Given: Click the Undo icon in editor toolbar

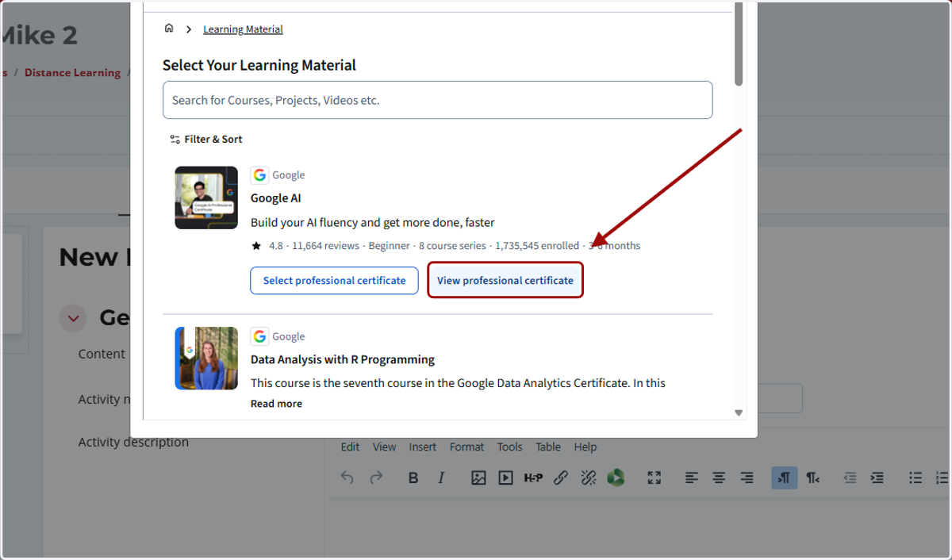Looking at the screenshot, I should pos(347,478).
